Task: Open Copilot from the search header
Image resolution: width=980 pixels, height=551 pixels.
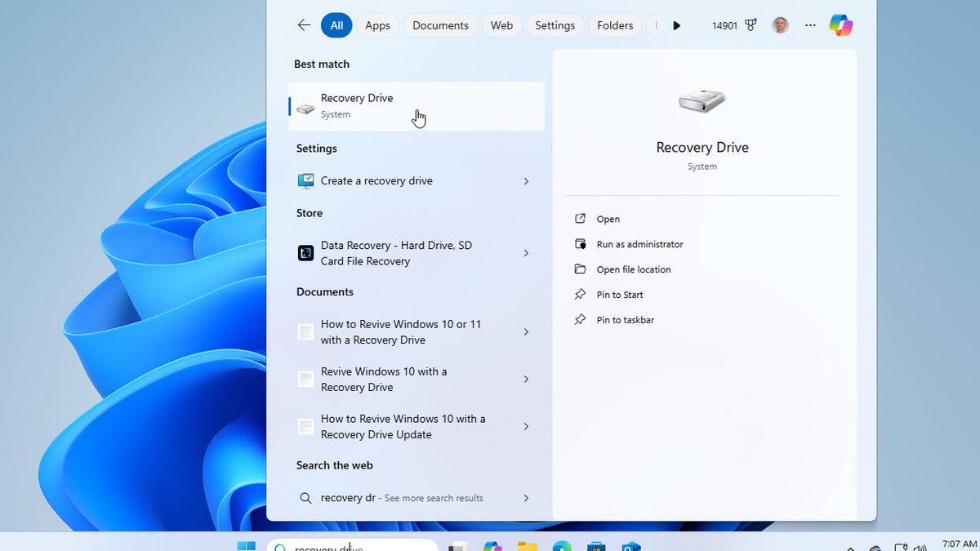Action: [840, 25]
